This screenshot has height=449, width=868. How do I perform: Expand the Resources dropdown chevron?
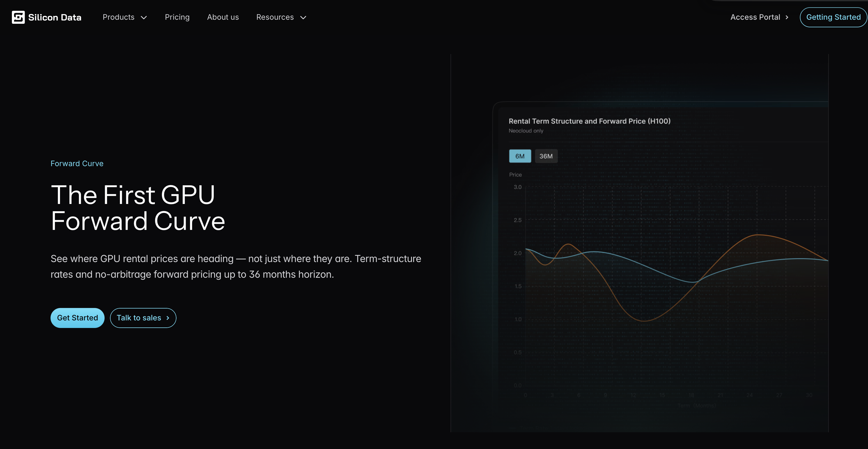(x=303, y=18)
